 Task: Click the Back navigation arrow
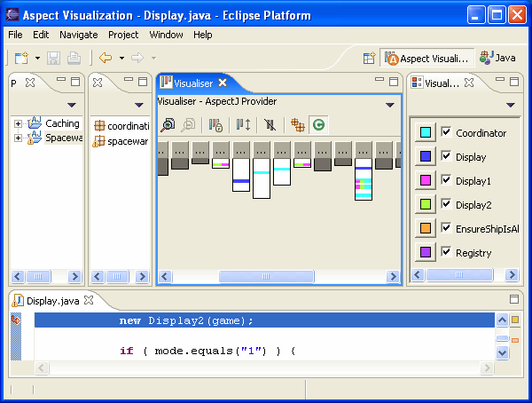click(x=106, y=58)
